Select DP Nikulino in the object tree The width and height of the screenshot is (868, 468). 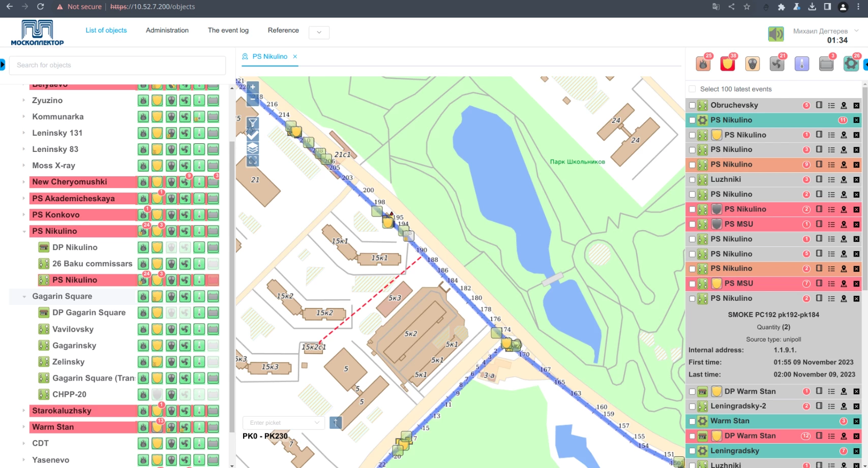[x=75, y=247]
